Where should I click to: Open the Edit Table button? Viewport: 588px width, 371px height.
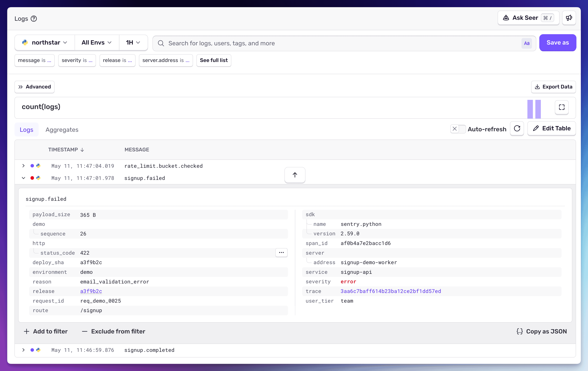(552, 128)
